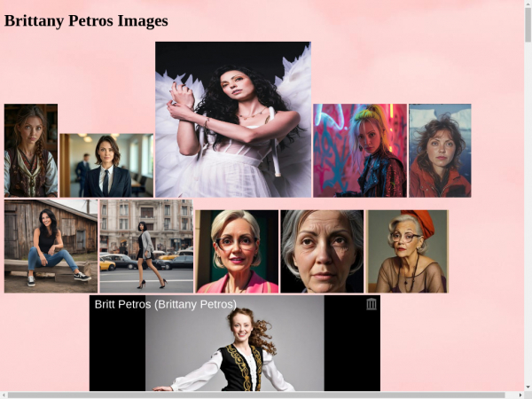Click the horizontal scrollbar's right arrow

click(x=519, y=395)
